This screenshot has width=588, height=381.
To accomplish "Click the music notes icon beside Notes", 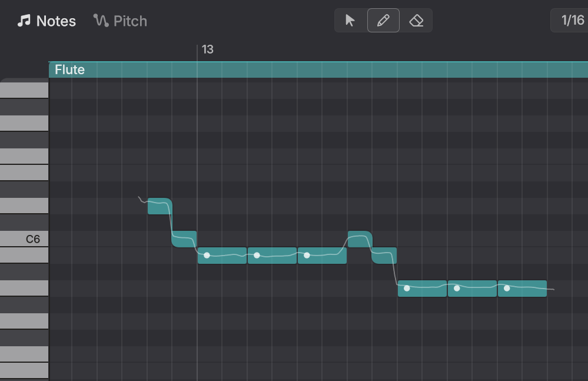I will (24, 21).
